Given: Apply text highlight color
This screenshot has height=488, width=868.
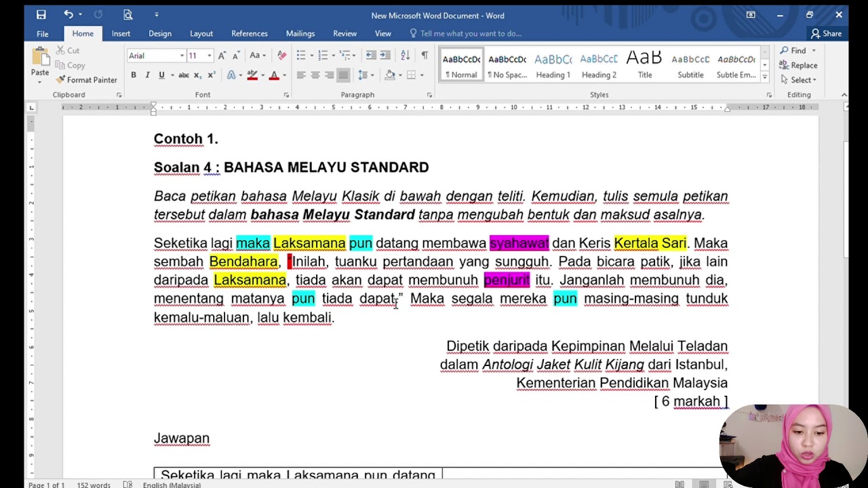Looking at the screenshot, I should (252, 75).
